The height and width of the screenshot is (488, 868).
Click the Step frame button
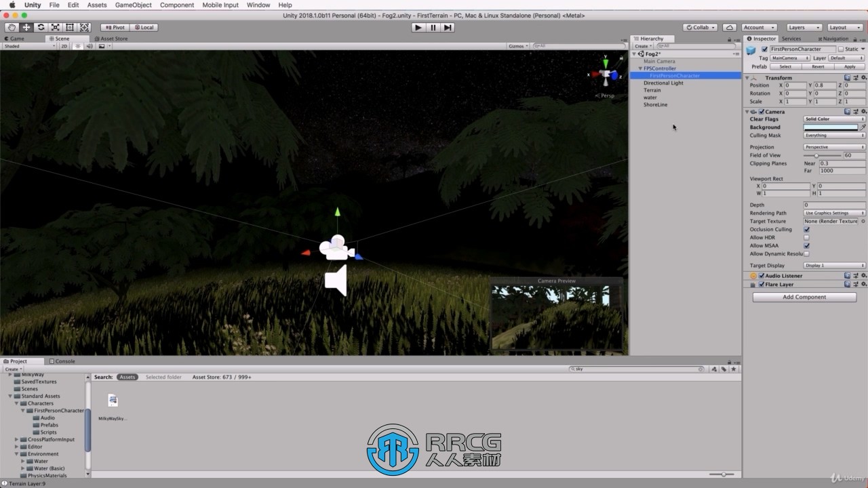coord(448,27)
